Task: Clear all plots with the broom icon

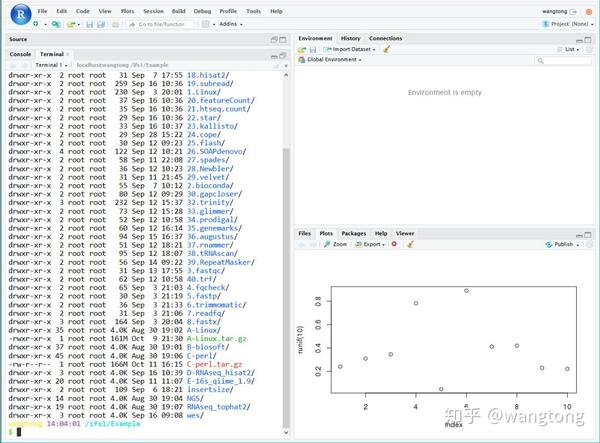Action: coord(410,244)
